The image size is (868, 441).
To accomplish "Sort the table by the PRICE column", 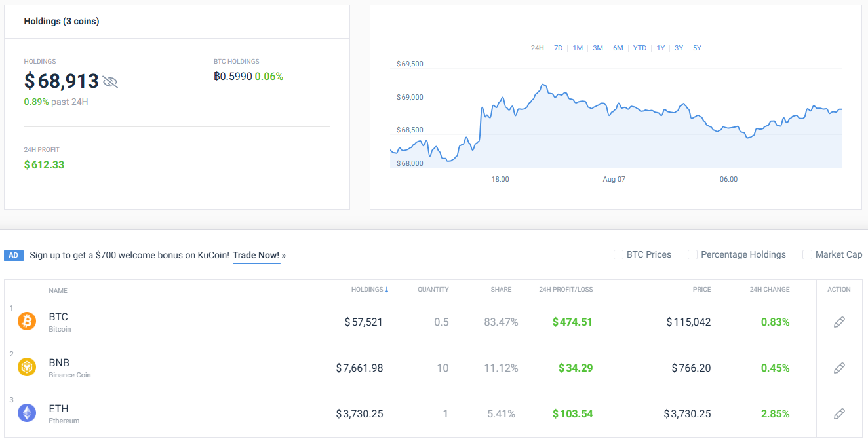I will [701, 289].
